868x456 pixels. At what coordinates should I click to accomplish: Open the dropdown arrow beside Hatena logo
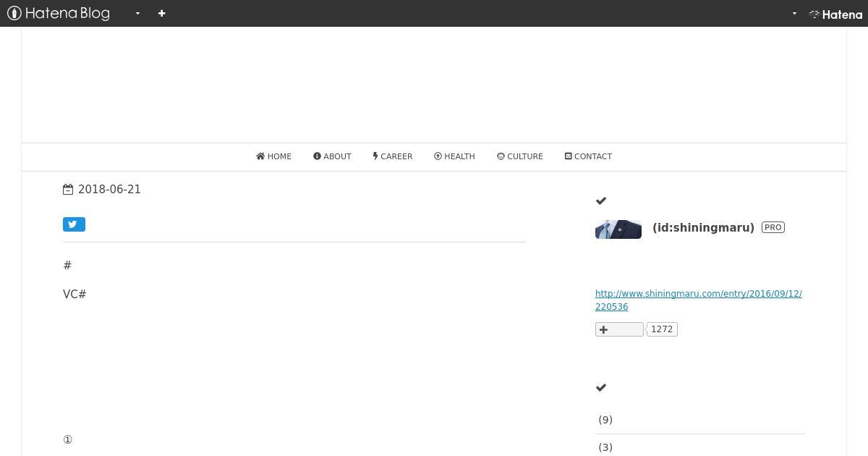coord(794,13)
